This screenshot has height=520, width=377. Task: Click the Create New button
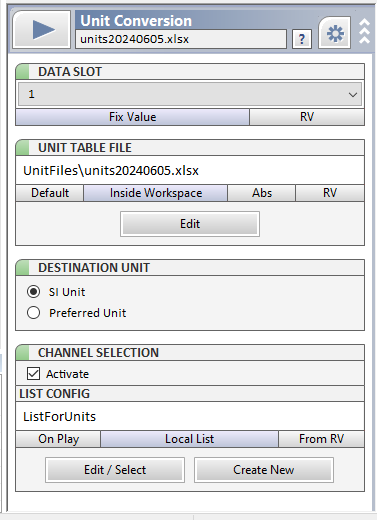[264, 470]
